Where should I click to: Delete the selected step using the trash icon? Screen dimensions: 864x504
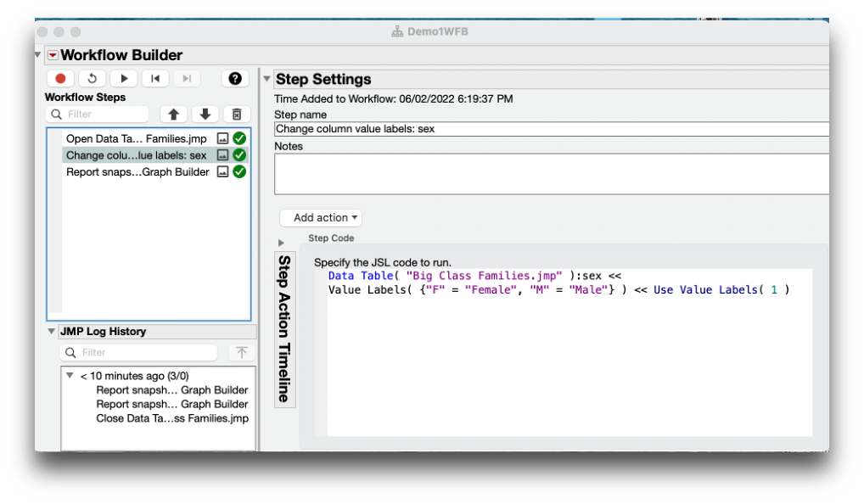pos(236,114)
